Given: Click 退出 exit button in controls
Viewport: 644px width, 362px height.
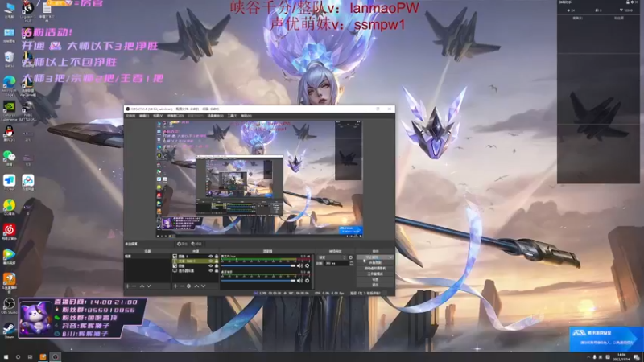Looking at the screenshot, I should pyautogui.click(x=375, y=285).
